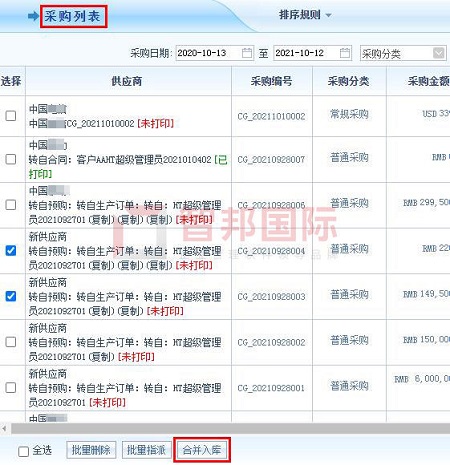Open the 排序规则 sorting dropdown

click(305, 15)
